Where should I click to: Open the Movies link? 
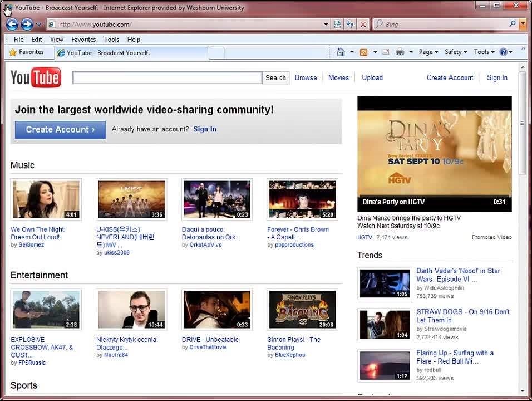click(x=338, y=78)
